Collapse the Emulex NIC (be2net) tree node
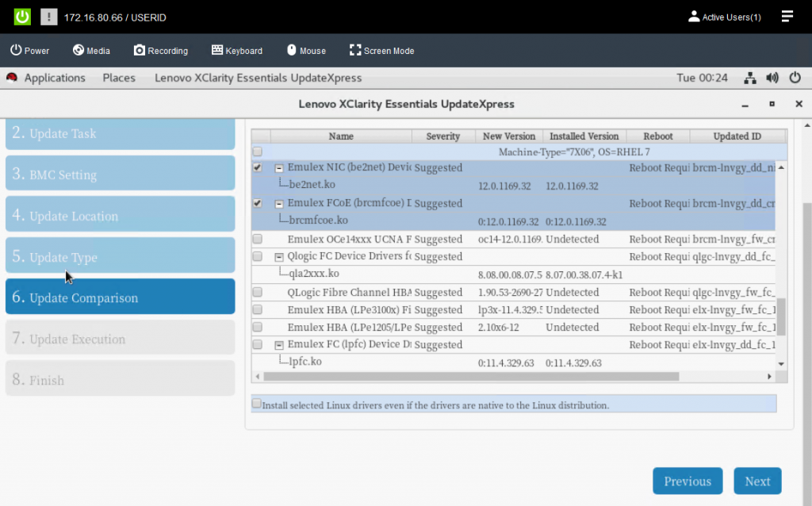 click(278, 168)
